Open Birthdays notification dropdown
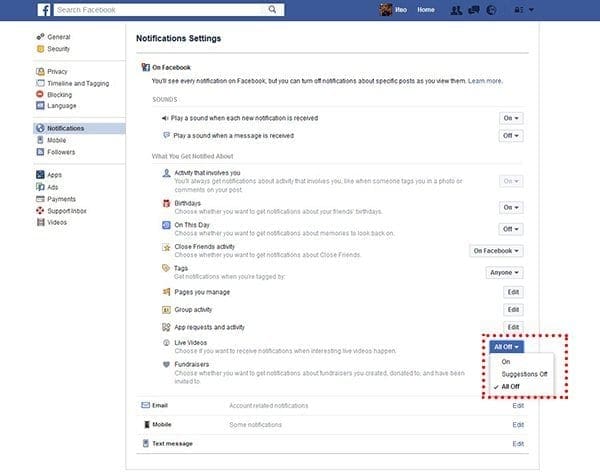This screenshot has width=600, height=475. click(512, 207)
